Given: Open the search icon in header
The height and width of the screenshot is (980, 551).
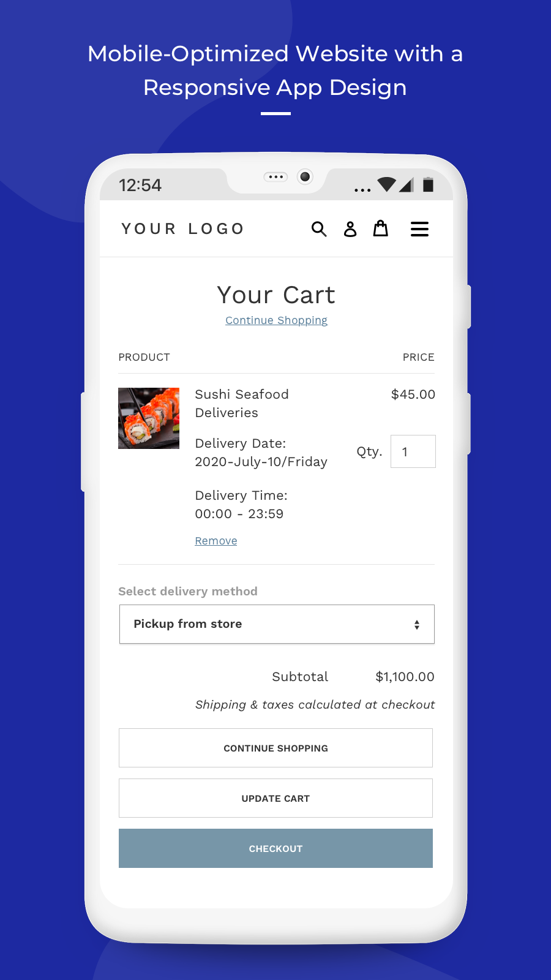Looking at the screenshot, I should (319, 229).
